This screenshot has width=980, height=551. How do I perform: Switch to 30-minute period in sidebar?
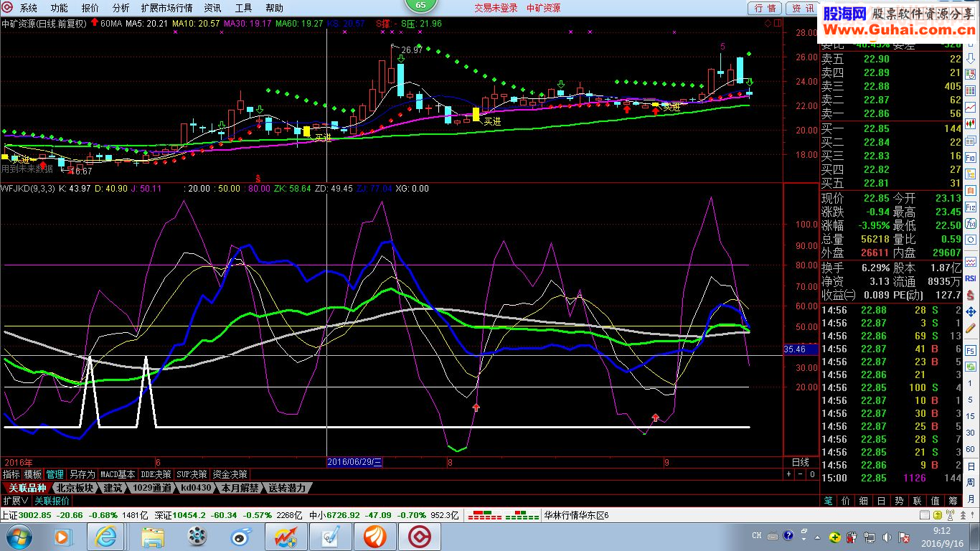[x=971, y=432]
